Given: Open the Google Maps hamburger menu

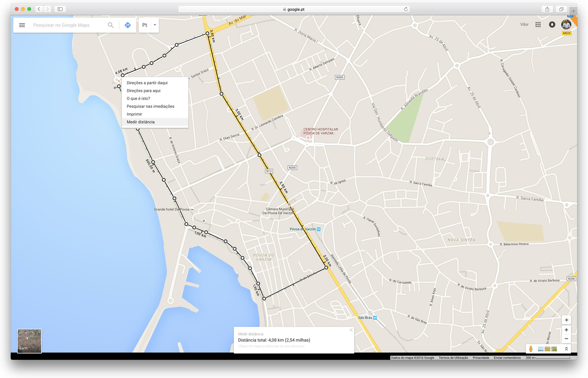Looking at the screenshot, I should click(22, 25).
